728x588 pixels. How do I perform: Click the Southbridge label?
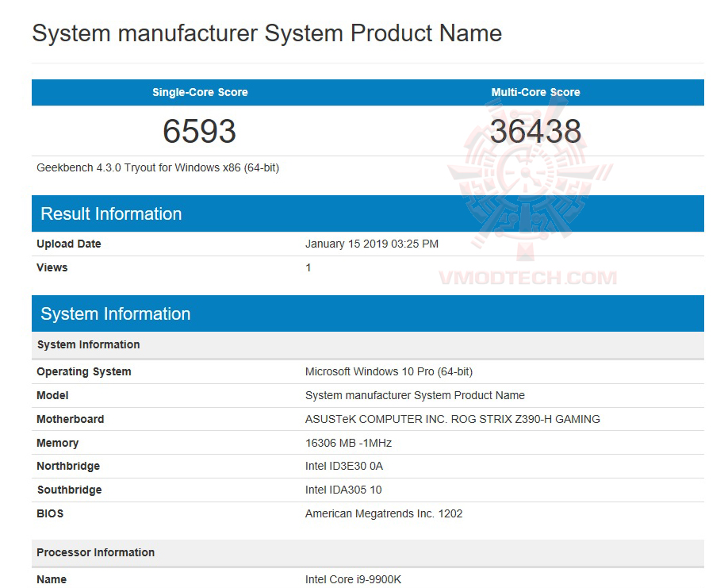[70, 490]
